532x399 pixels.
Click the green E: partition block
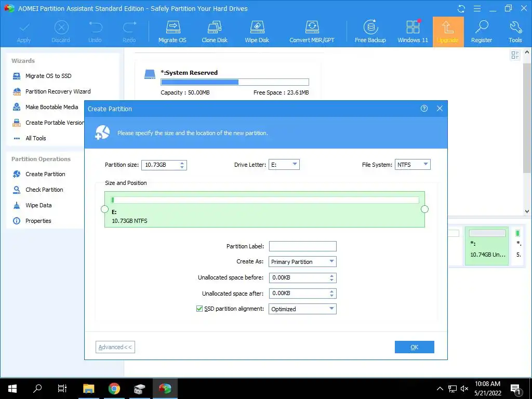(x=264, y=209)
